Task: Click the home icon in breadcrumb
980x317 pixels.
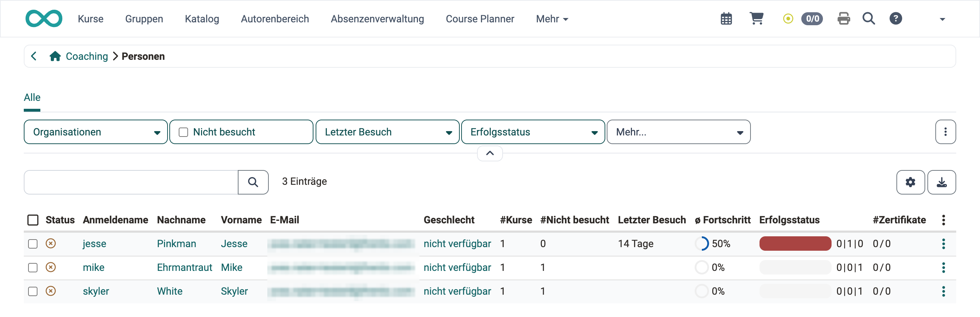Action: click(55, 56)
